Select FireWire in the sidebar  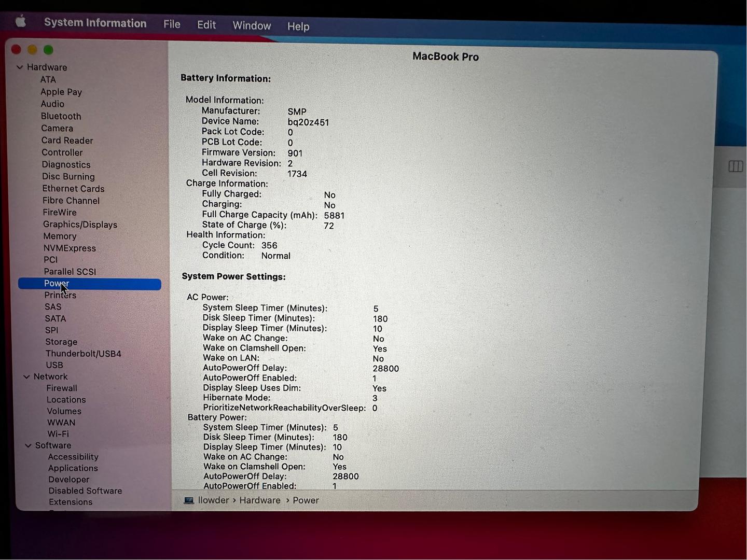[x=60, y=212]
